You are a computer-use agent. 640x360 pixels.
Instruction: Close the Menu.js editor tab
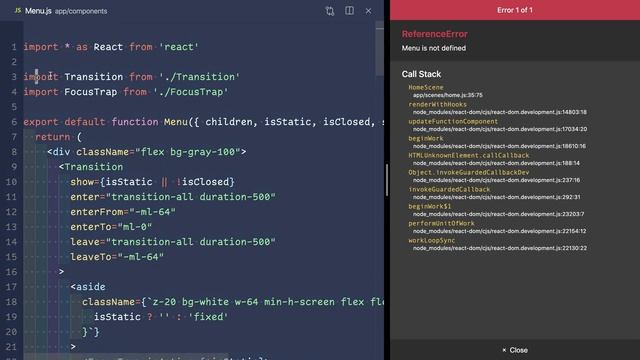368,11
